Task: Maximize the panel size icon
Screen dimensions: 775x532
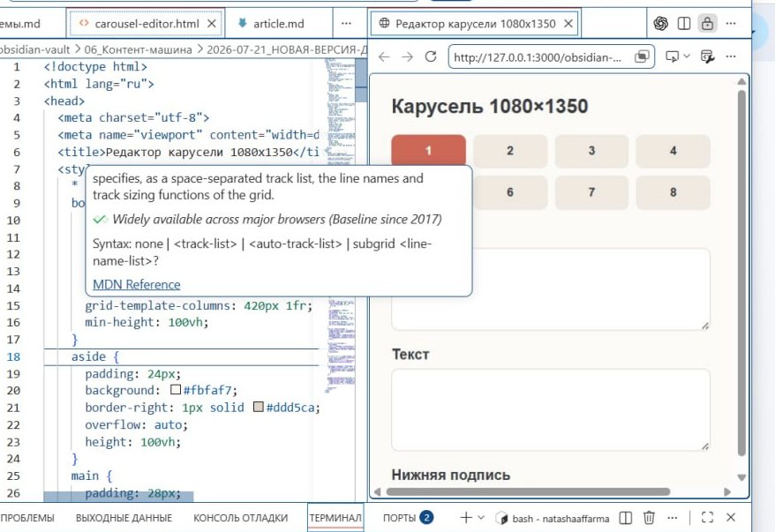Action: (x=707, y=518)
